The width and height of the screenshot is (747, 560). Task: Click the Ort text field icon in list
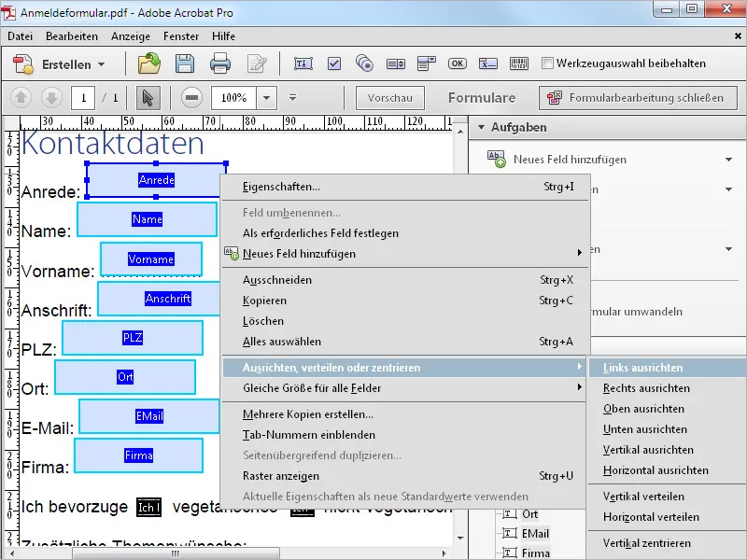[x=509, y=514]
